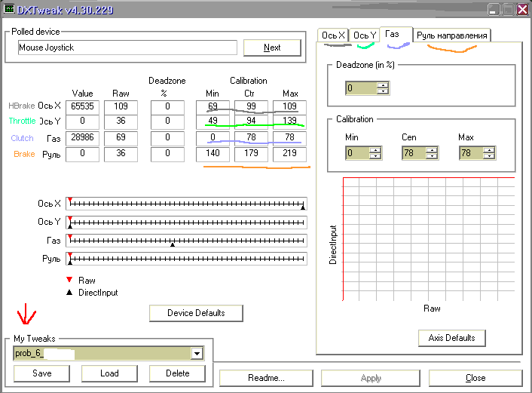Switch to the Ось X tab
The image size is (532, 393).
[333, 35]
